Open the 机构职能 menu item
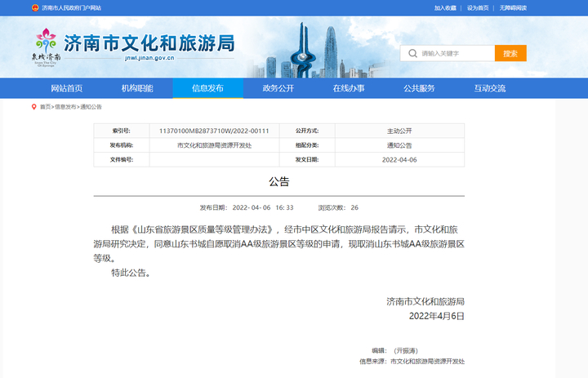The height and width of the screenshot is (378, 588). pyautogui.click(x=137, y=88)
